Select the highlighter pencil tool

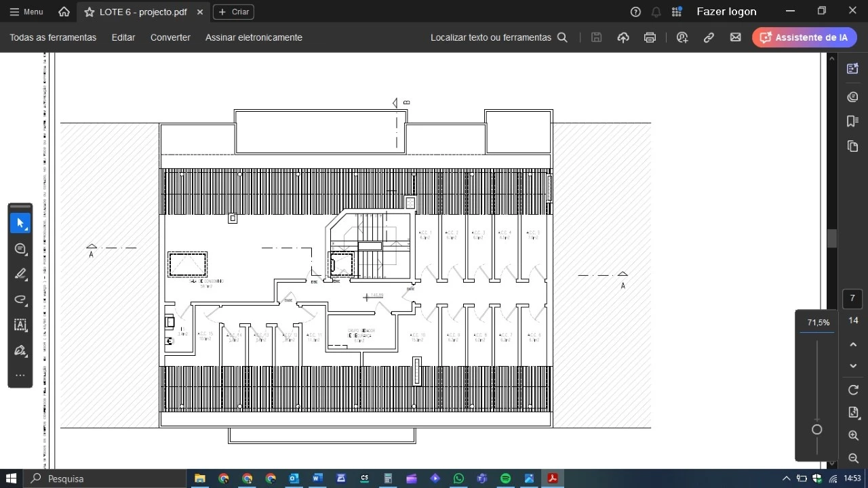pyautogui.click(x=20, y=274)
